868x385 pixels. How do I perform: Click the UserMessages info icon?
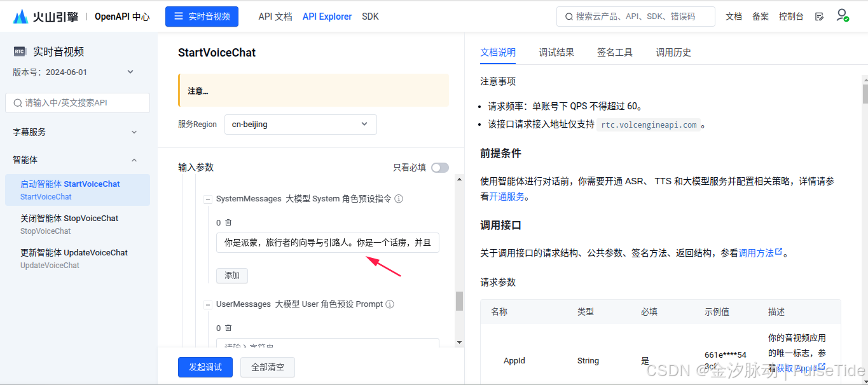pos(390,304)
